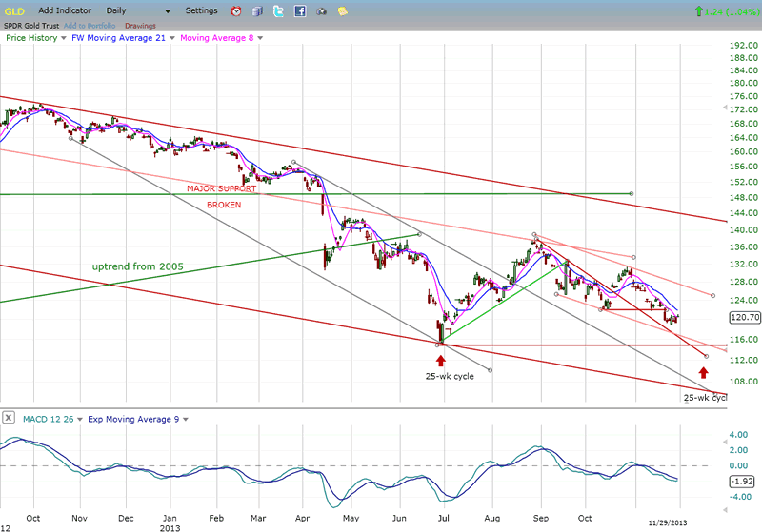Open Moving Average 8 dropdown arrow
This screenshot has height=532, width=762.
coord(262,38)
